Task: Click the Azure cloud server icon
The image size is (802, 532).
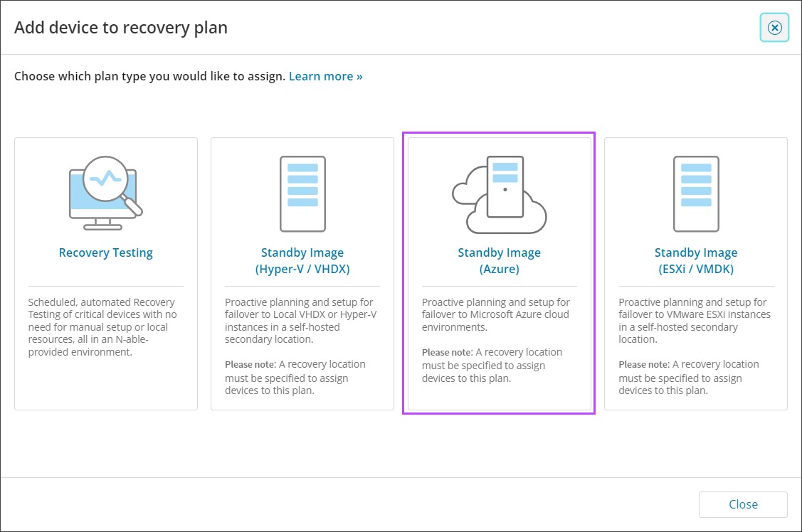Action: point(500,194)
